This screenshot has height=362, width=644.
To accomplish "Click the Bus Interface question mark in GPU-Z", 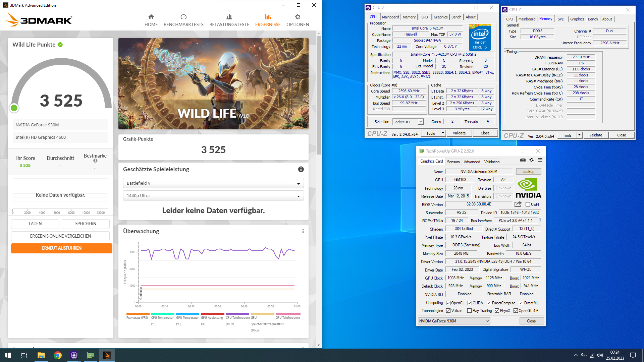I will coord(540,221).
